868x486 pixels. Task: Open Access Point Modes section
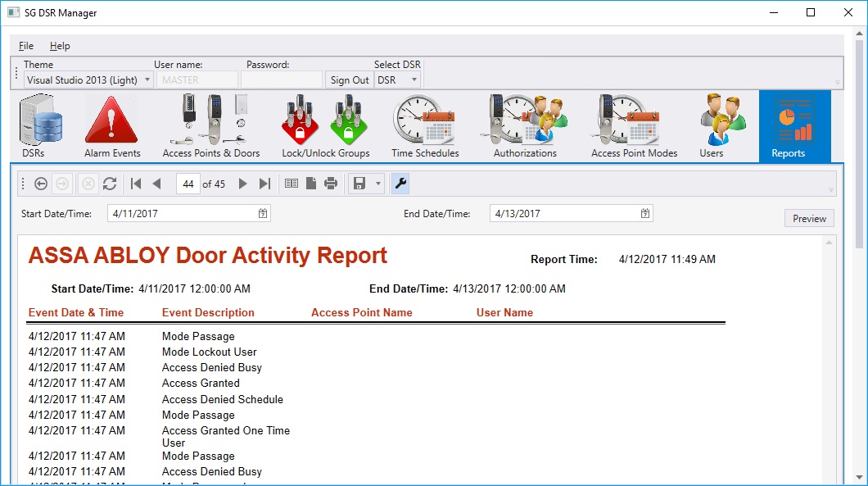pos(634,126)
